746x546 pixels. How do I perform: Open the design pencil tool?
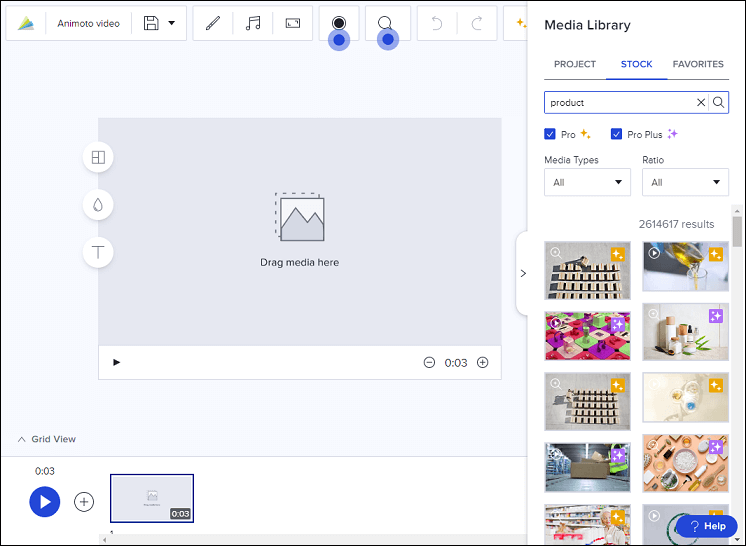click(x=213, y=23)
